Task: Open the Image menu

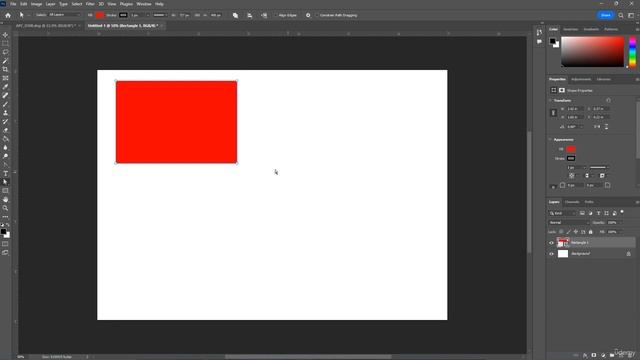Action: click(36, 4)
